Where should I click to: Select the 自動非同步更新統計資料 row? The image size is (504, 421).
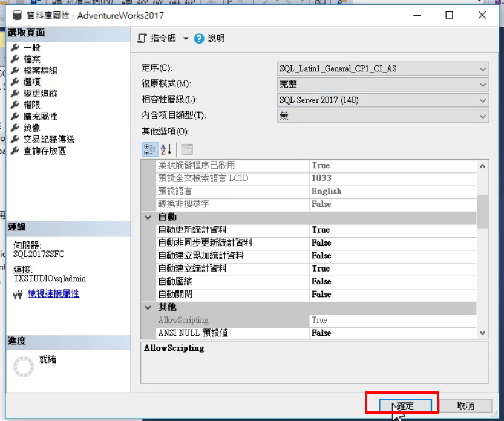(x=316, y=243)
